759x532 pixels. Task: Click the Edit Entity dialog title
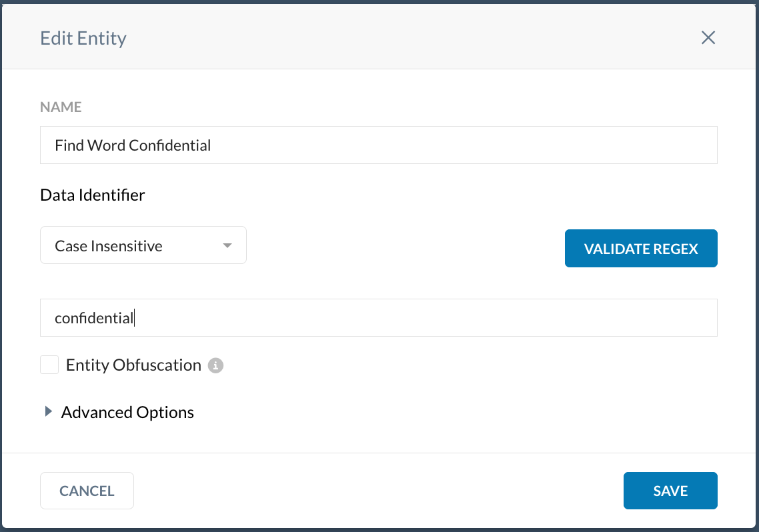pyautogui.click(x=83, y=38)
